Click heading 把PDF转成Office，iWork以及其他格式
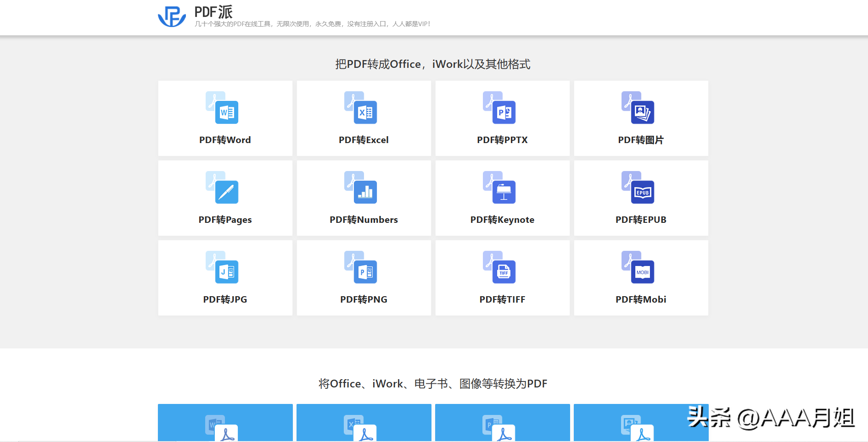 [x=433, y=64]
